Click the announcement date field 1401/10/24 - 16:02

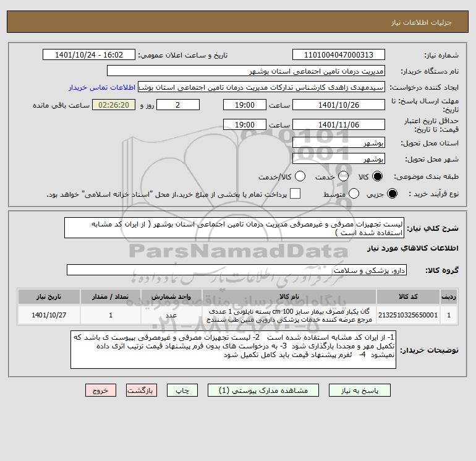coord(89,54)
